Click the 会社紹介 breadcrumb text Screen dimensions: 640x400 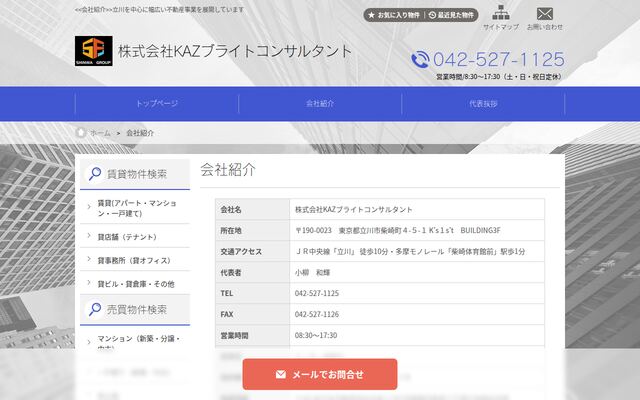[x=140, y=133]
